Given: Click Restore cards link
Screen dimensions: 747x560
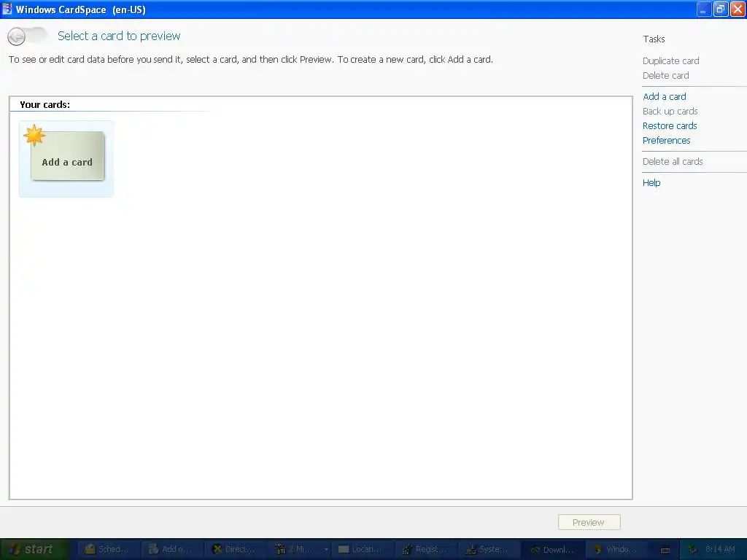Looking at the screenshot, I should (670, 125).
